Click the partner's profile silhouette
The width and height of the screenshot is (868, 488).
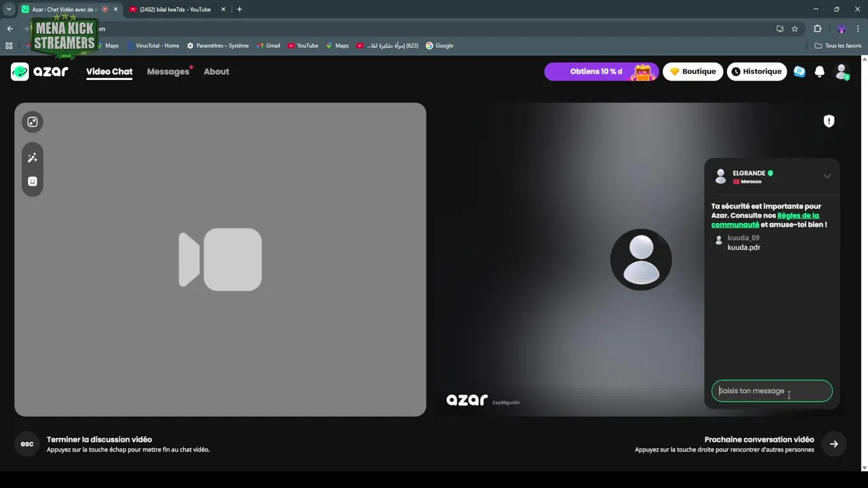point(641,260)
